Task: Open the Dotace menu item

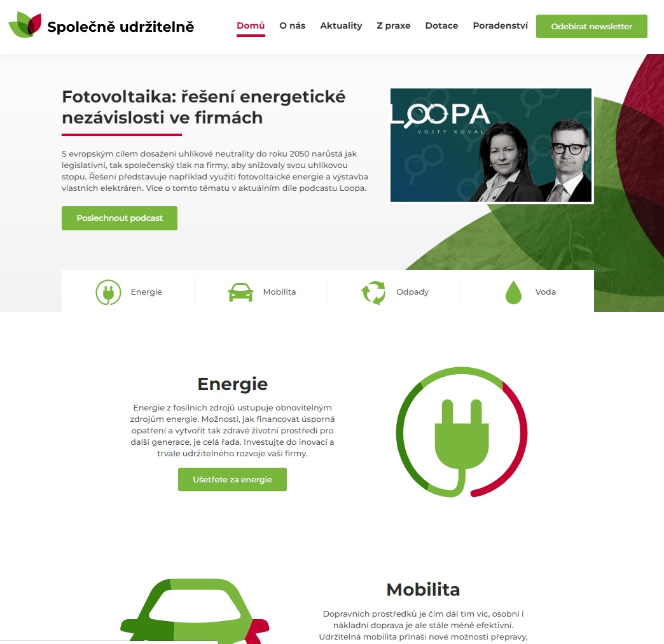Action: pyautogui.click(x=441, y=26)
